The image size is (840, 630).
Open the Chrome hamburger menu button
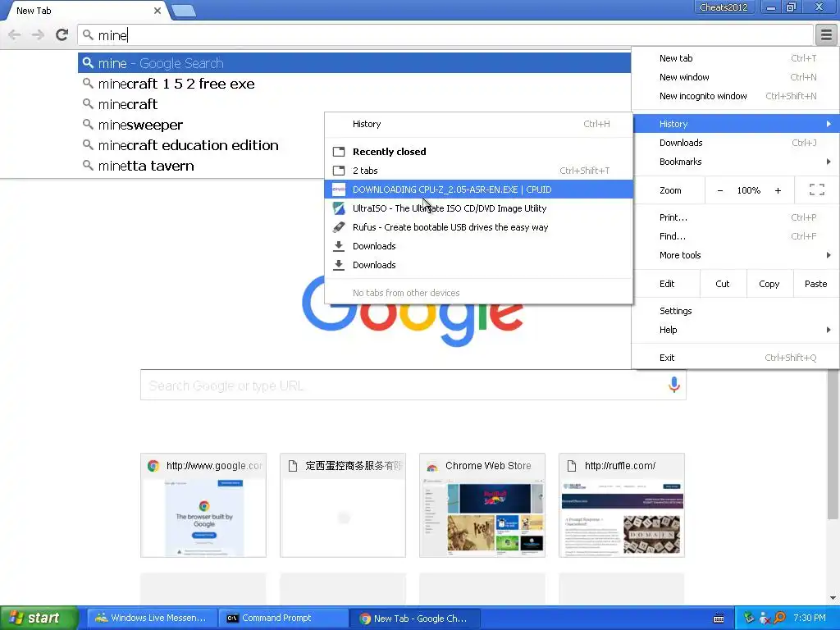(x=826, y=34)
